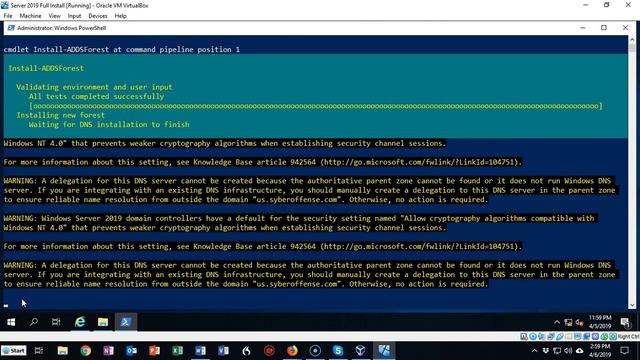The image size is (640, 360).
Task: Open the host clock showing 2:59 PM
Action: click(x=600, y=351)
